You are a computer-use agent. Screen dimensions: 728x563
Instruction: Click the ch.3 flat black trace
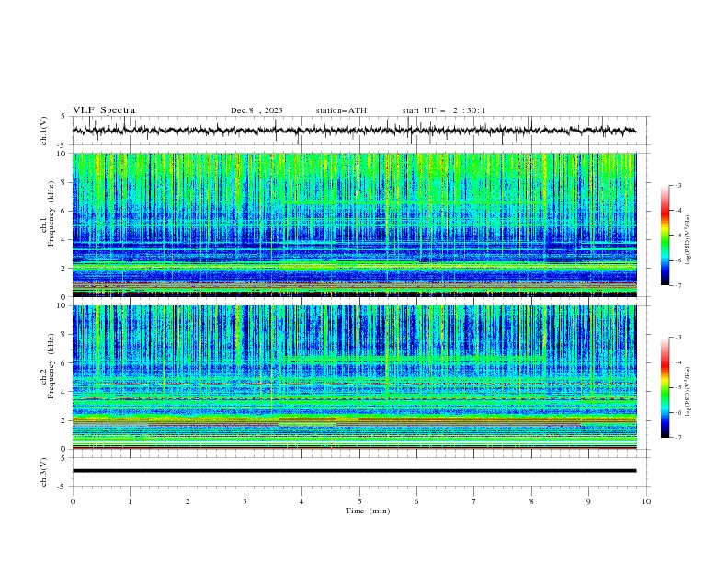(354, 471)
